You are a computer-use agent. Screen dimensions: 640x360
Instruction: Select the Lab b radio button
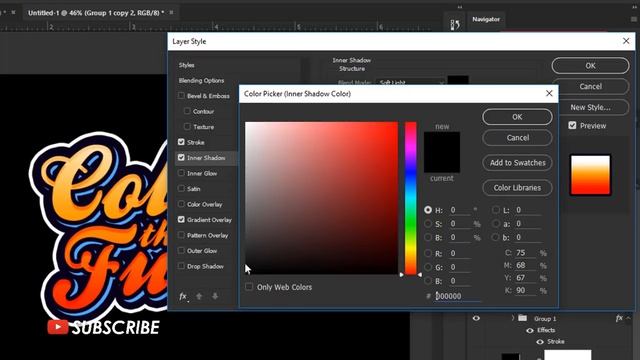(496, 237)
